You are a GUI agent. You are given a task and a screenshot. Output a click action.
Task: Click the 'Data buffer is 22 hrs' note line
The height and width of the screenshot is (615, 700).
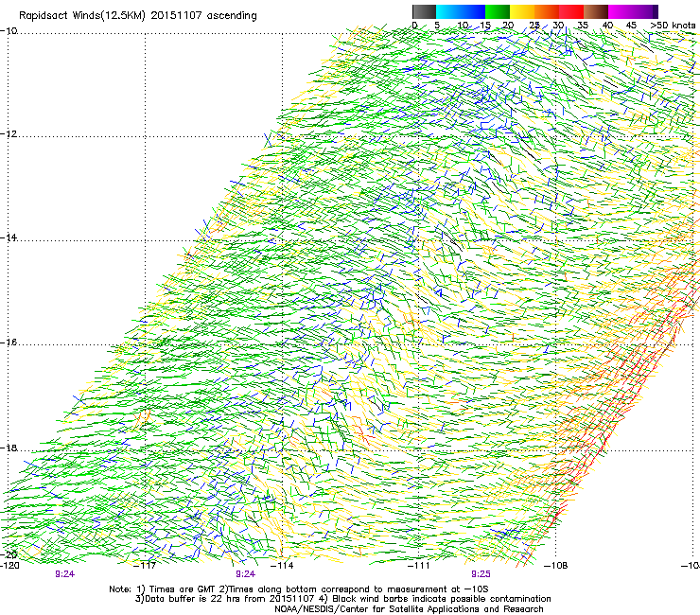pos(342,599)
